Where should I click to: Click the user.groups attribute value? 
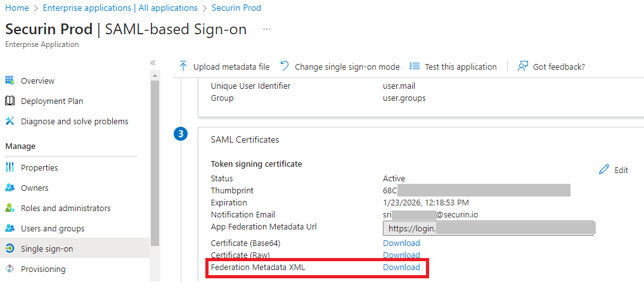click(404, 98)
